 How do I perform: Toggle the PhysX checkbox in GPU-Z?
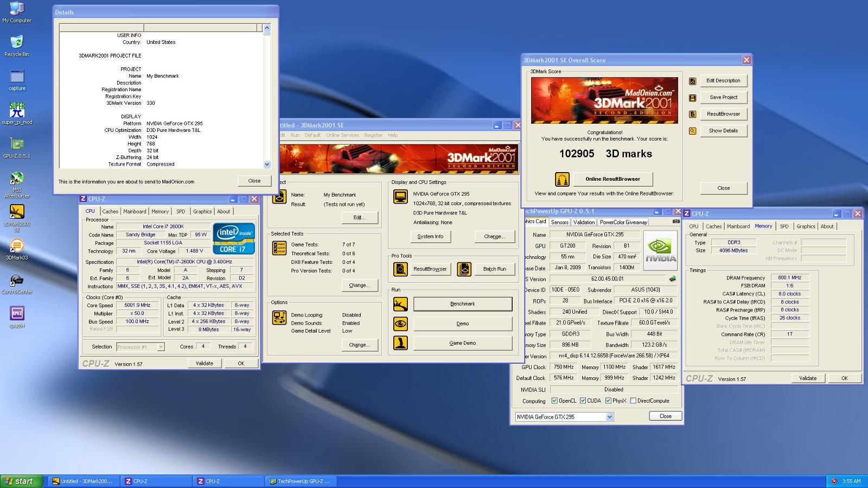coord(608,401)
